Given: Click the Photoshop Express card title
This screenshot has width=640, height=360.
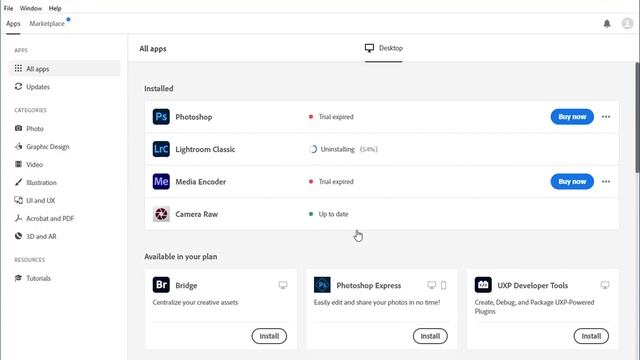Looking at the screenshot, I should (369, 285).
